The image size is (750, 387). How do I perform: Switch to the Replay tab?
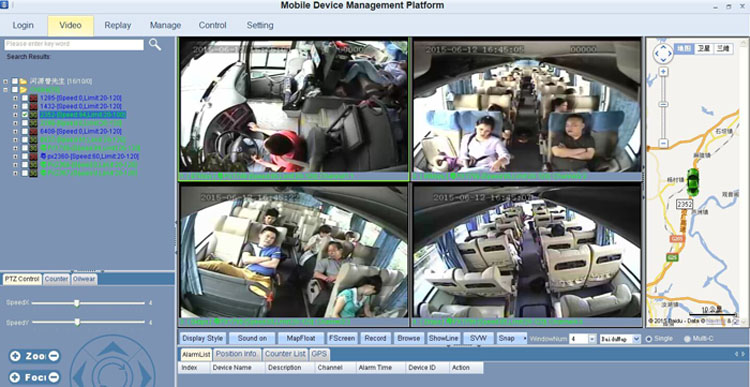118,25
